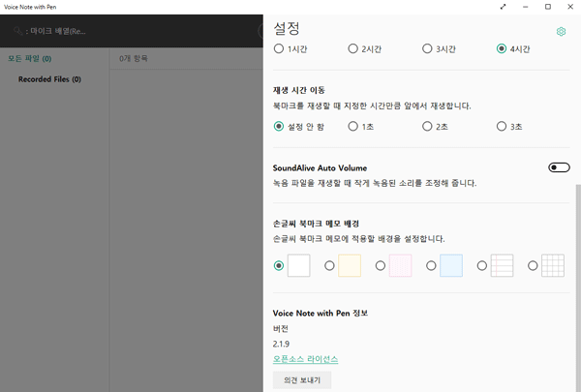Image resolution: width=581 pixels, height=392 pixels.
Task: Maximize the Voice Note with Pen window
Action: pos(548,7)
